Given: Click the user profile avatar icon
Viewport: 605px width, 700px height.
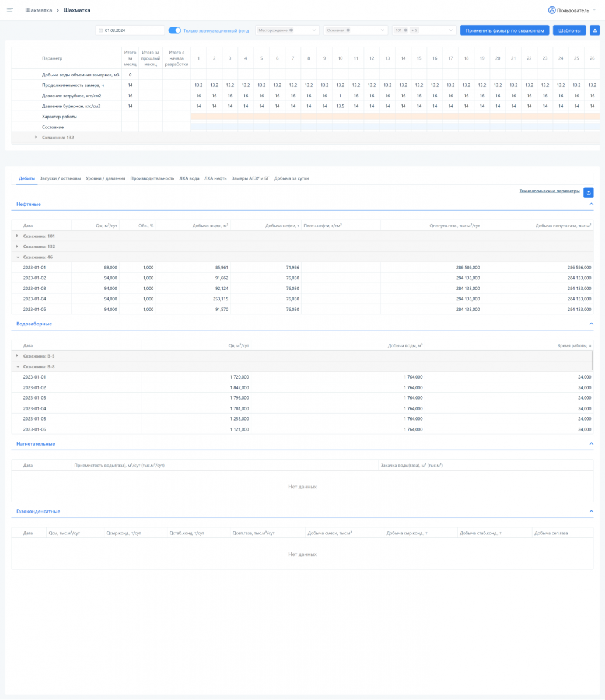Looking at the screenshot, I should coord(551,10).
